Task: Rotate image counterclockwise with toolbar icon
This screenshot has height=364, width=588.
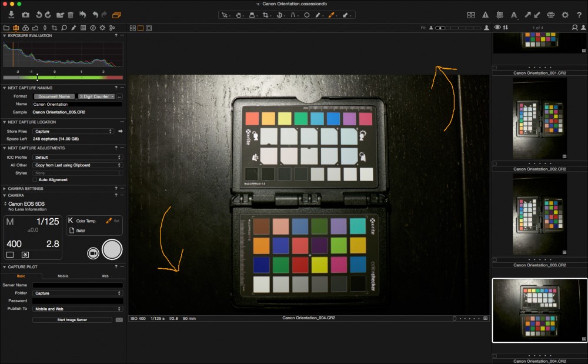Action: pyautogui.click(x=39, y=15)
